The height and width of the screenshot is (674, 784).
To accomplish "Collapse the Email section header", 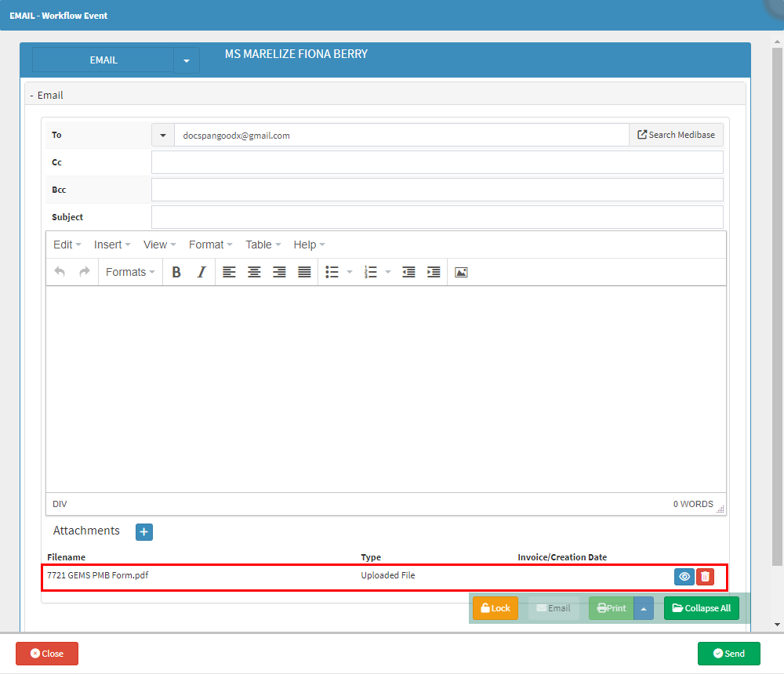I will pos(47,95).
